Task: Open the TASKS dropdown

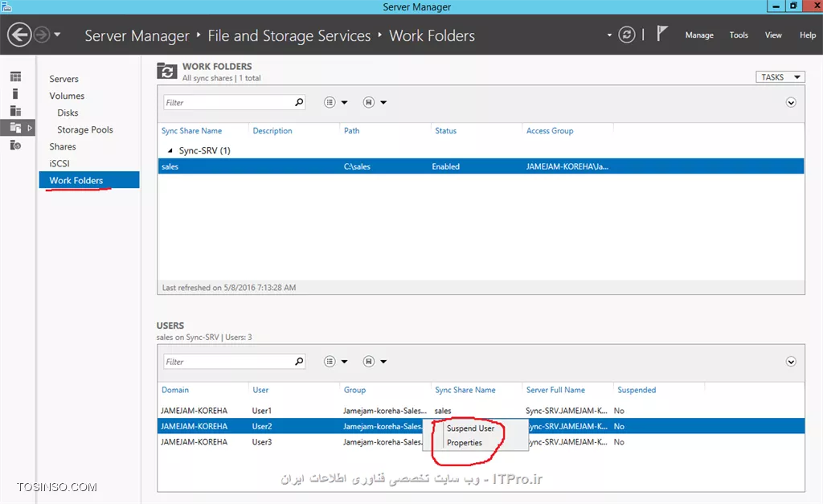Action: pyautogui.click(x=780, y=77)
